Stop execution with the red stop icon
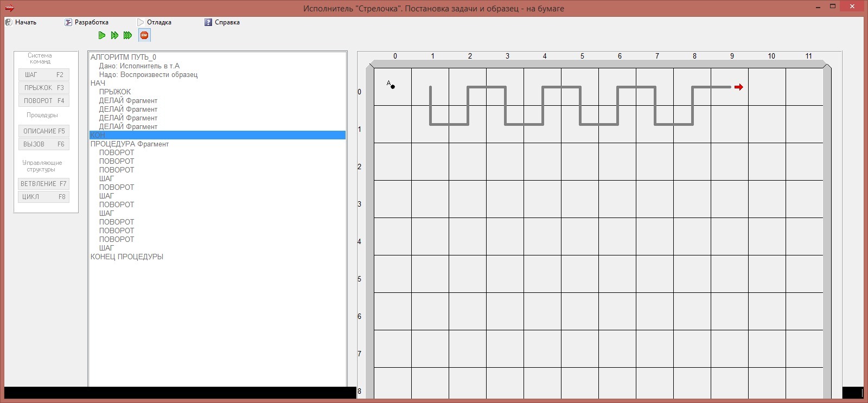Viewport: 868px width, 403px height. point(144,35)
